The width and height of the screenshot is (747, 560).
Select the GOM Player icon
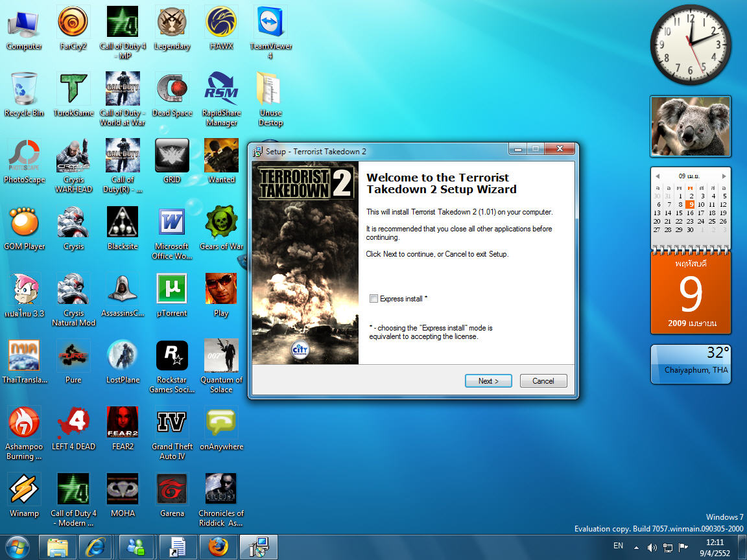click(24, 227)
